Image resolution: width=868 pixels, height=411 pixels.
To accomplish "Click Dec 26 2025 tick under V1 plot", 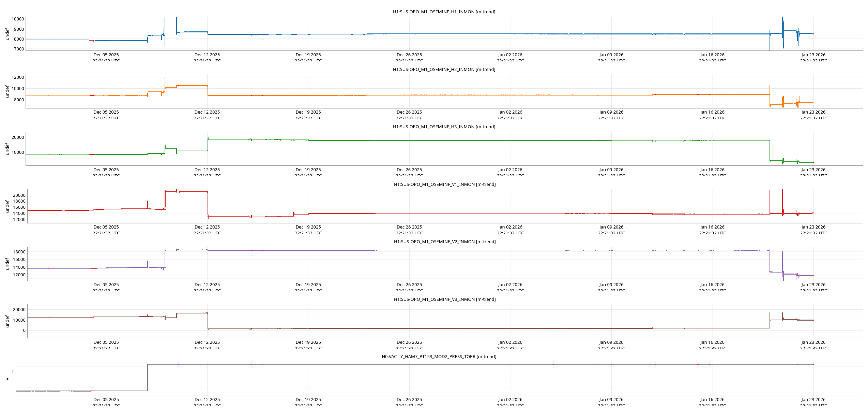I will [409, 227].
